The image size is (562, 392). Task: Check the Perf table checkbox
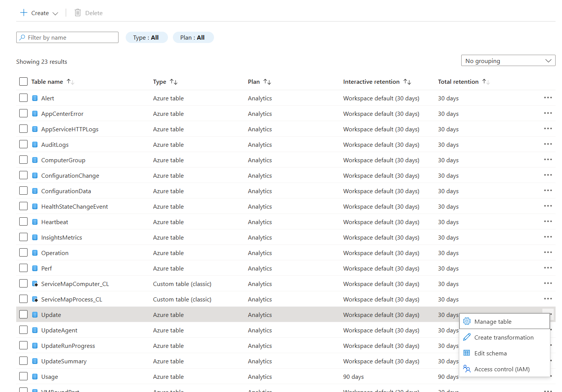tap(23, 268)
